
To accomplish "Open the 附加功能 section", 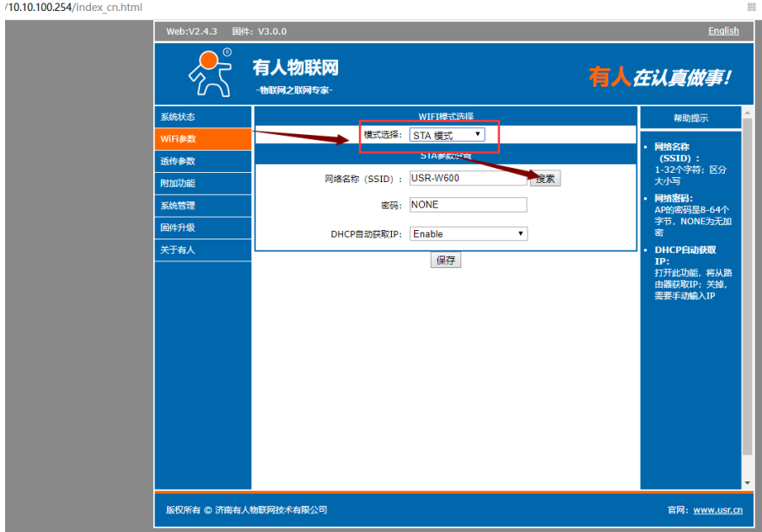I will [x=202, y=183].
